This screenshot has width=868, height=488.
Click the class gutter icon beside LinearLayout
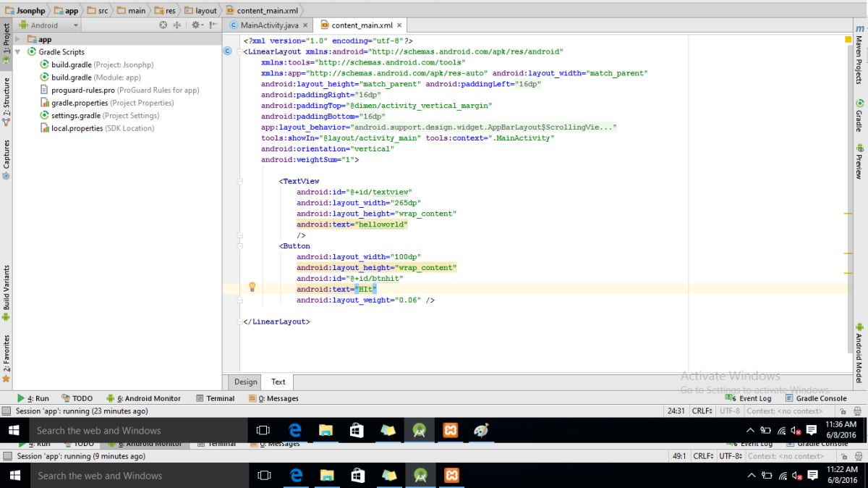tap(228, 51)
